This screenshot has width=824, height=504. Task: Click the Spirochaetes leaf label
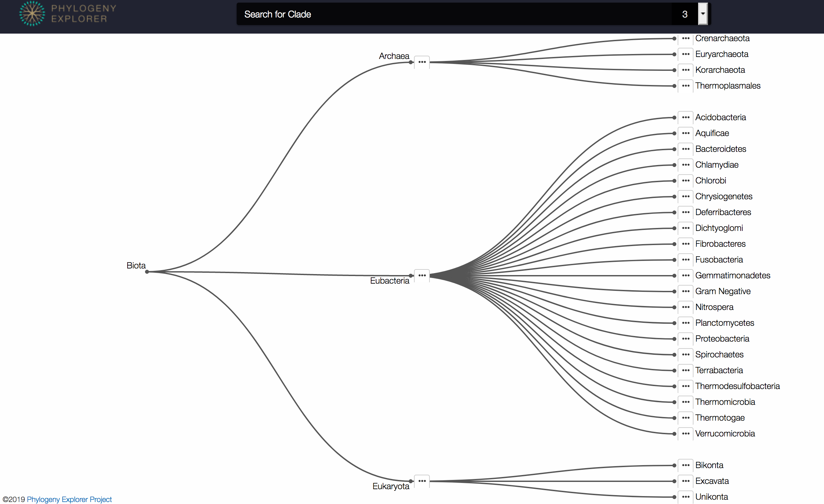tap(719, 355)
